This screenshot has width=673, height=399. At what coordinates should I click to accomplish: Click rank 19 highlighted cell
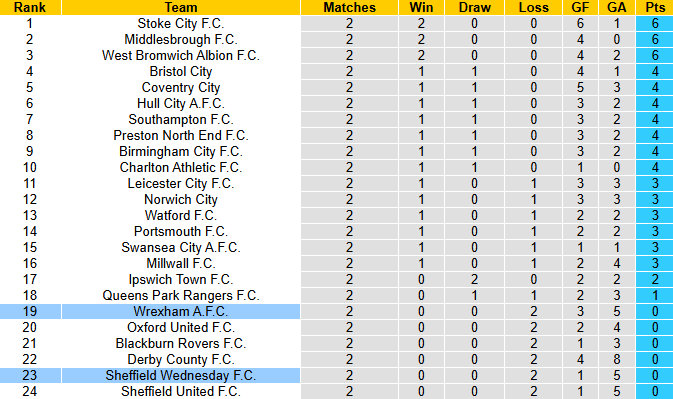[x=30, y=311]
